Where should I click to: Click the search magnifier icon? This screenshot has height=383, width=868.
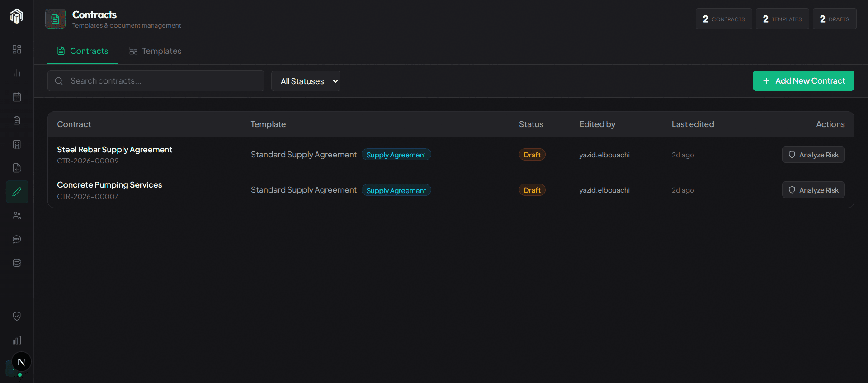pos(59,81)
